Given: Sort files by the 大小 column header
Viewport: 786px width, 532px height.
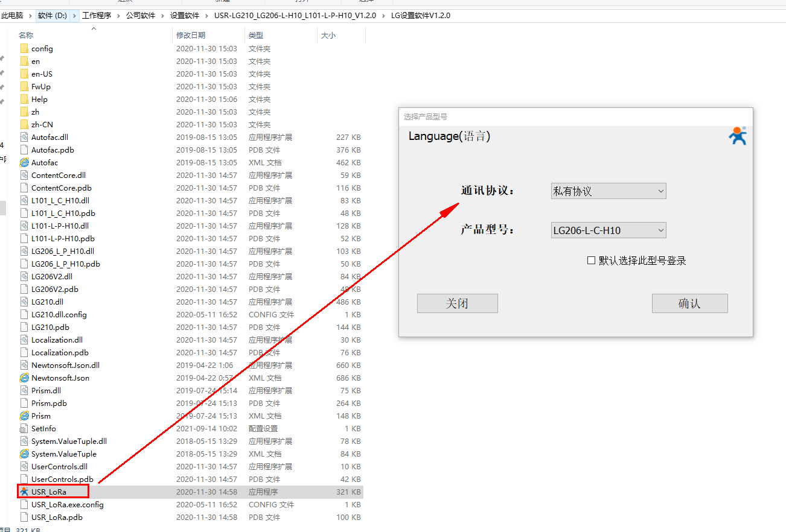Looking at the screenshot, I should 328,36.
